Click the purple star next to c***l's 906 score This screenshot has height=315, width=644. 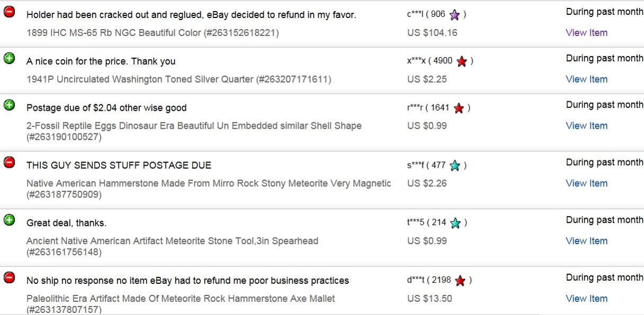[454, 15]
